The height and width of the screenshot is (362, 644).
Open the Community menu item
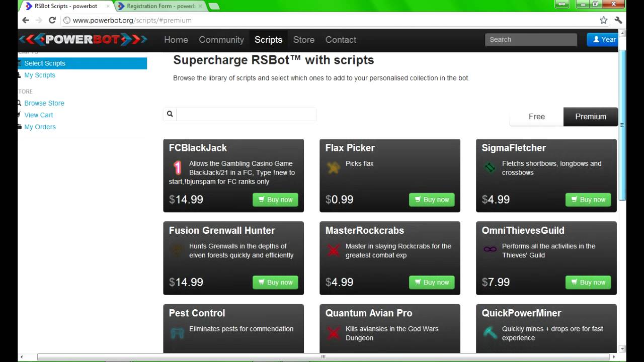pos(221,40)
